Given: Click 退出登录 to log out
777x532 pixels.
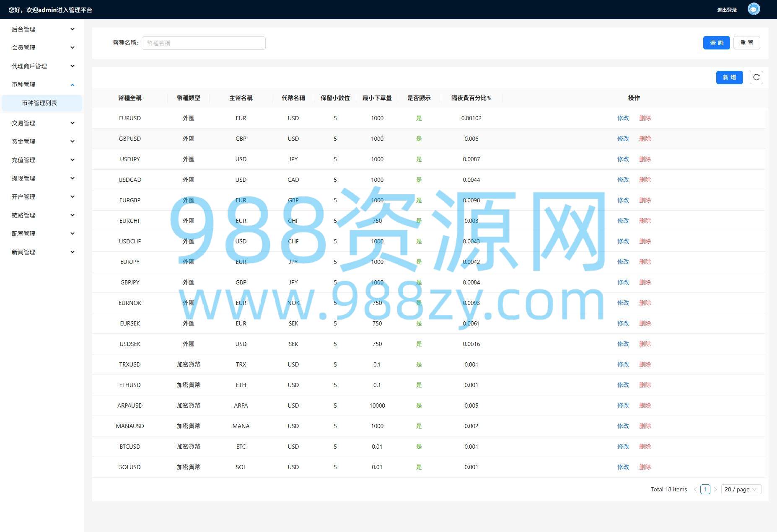Looking at the screenshot, I should (727, 10).
